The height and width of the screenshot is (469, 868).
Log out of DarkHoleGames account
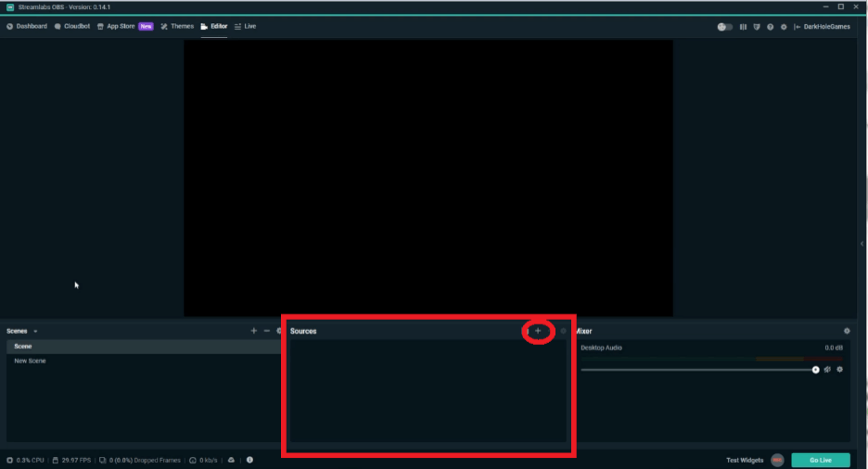(822, 27)
